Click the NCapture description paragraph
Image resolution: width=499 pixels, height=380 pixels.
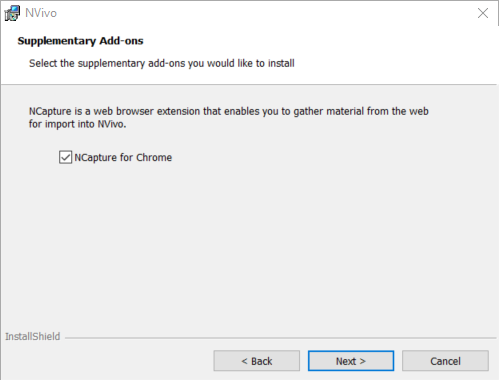[x=229, y=117]
